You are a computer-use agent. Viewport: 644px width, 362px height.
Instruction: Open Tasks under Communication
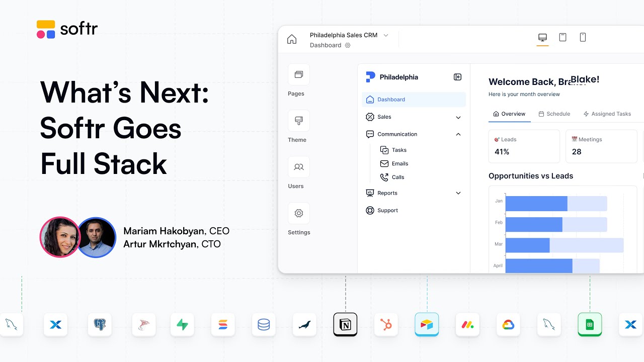click(393, 150)
